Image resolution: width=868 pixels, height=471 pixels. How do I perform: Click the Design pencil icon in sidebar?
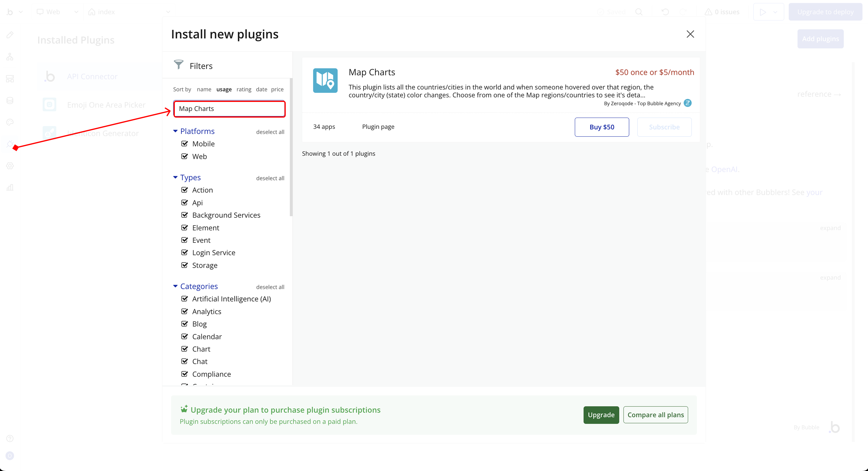[10, 35]
